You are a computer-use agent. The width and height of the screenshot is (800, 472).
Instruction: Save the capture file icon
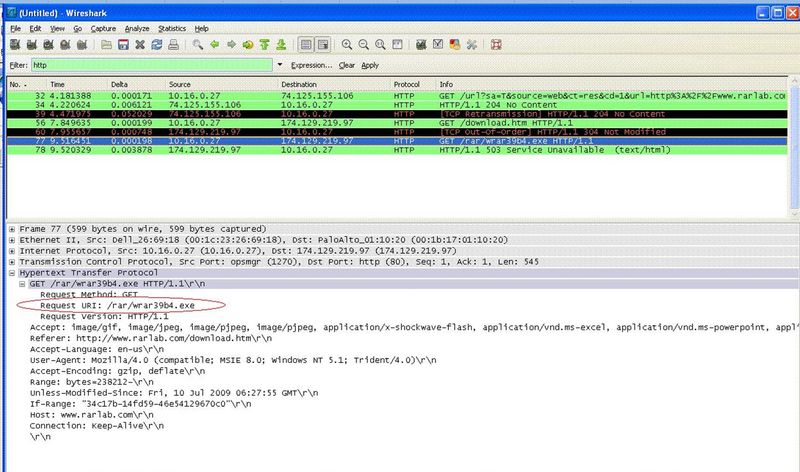[x=123, y=45]
